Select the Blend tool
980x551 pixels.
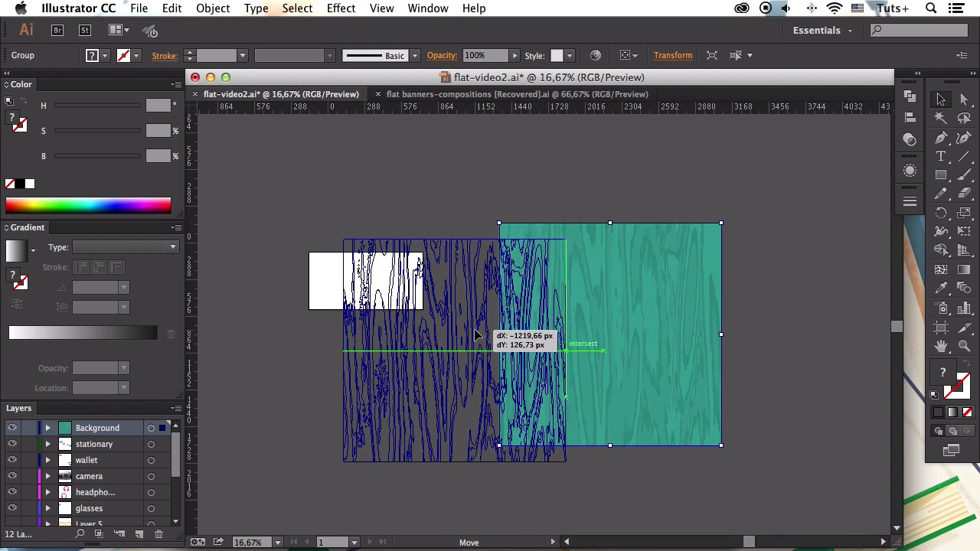964,289
